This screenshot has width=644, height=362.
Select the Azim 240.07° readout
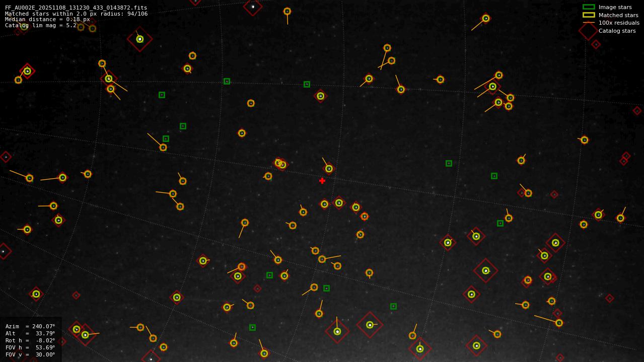[30, 326]
